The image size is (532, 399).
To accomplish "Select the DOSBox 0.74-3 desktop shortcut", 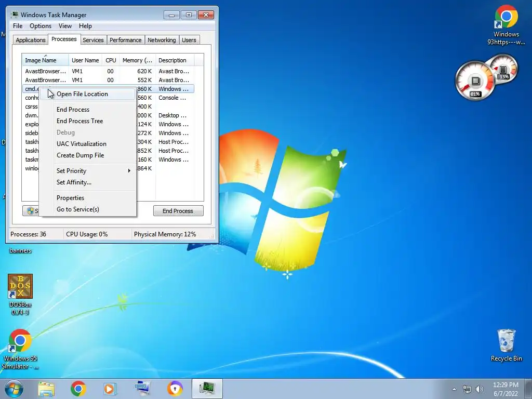I will [20, 295].
